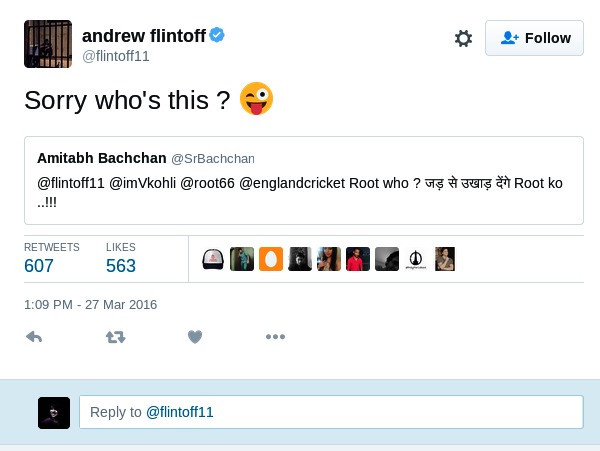This screenshot has height=451, width=600.
Task: Open the gear settings dropdown
Action: pos(463,38)
